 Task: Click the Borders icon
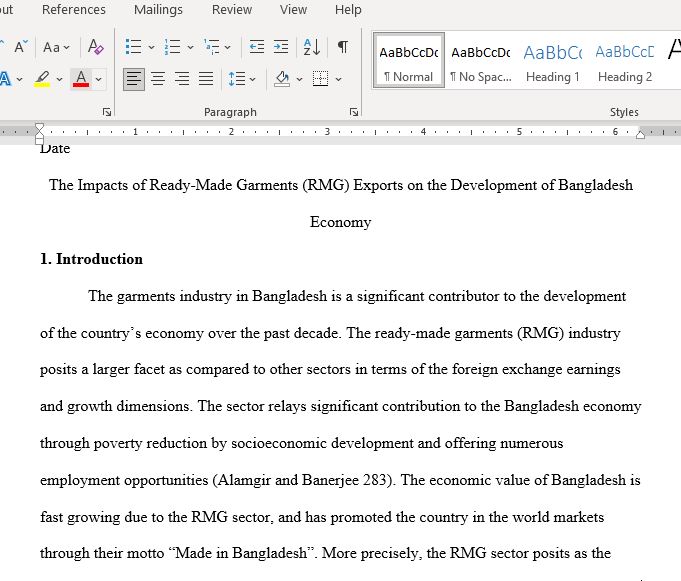[321, 79]
